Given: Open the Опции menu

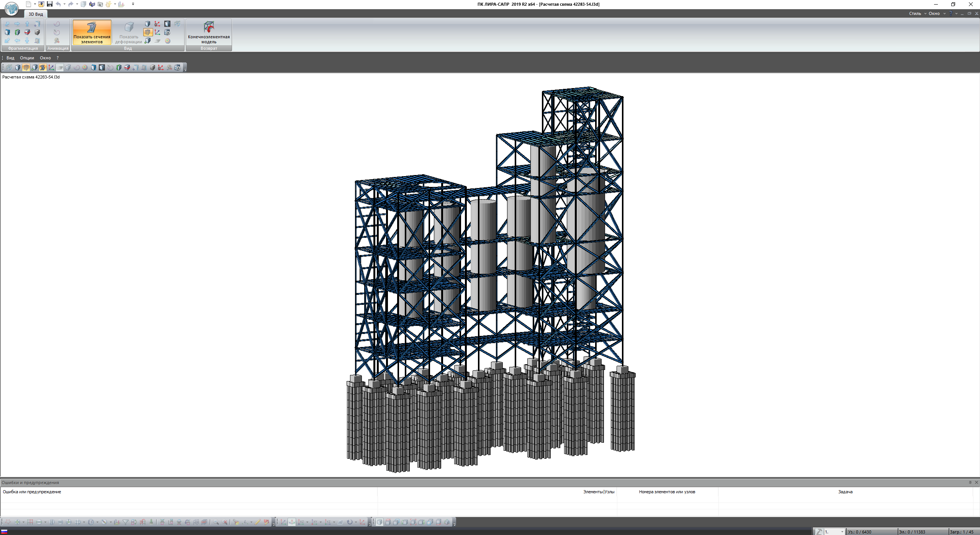Looking at the screenshot, I should 27,58.
